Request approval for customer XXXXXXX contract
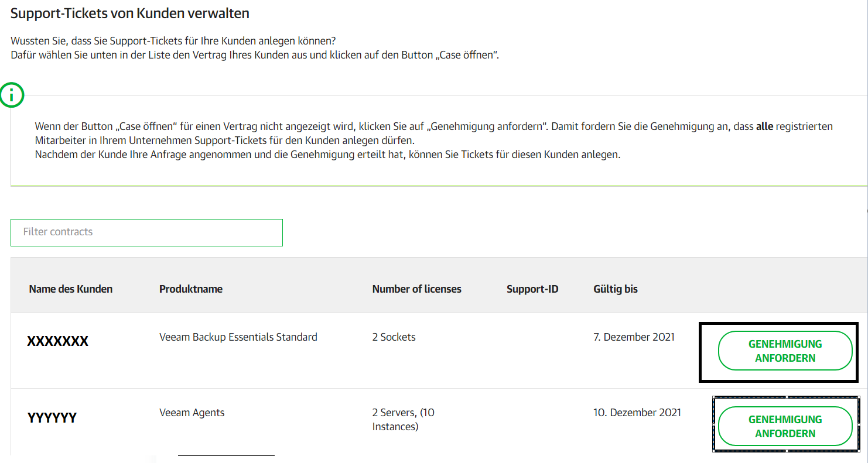Viewport: 868px width, 463px height. (785, 351)
